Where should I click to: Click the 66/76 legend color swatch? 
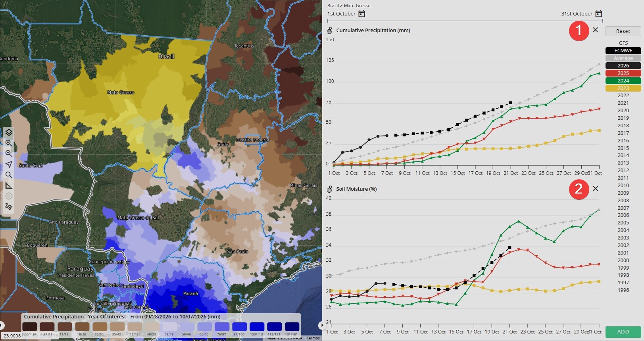click(x=204, y=327)
